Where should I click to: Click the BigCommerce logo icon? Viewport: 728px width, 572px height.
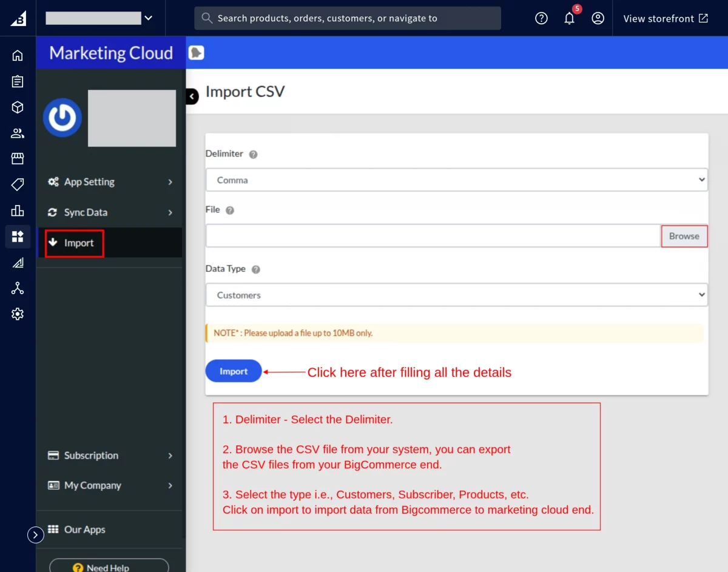pos(18,18)
